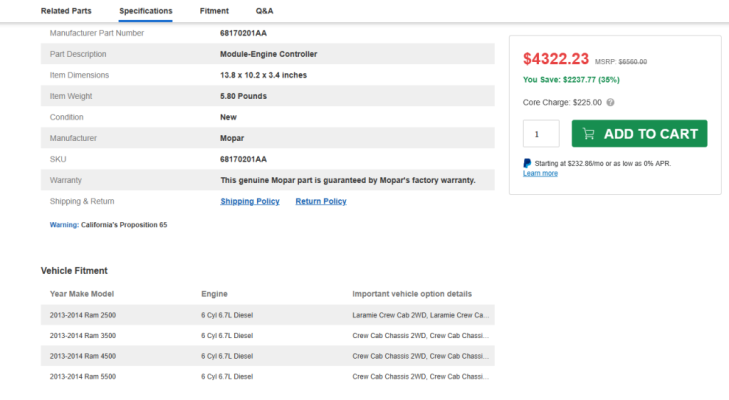
Task: Select the 2013-2014 Ram 5500 fitment row
Action: pos(267,376)
